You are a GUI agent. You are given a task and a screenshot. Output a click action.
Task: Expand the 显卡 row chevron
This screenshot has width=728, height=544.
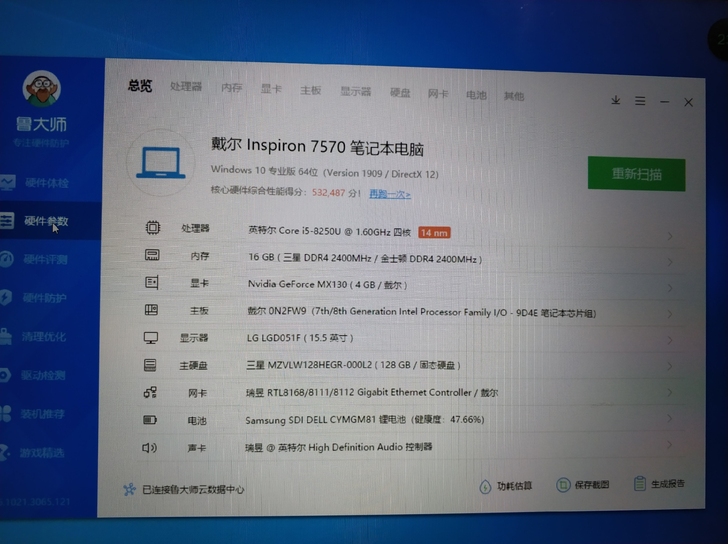[670, 288]
